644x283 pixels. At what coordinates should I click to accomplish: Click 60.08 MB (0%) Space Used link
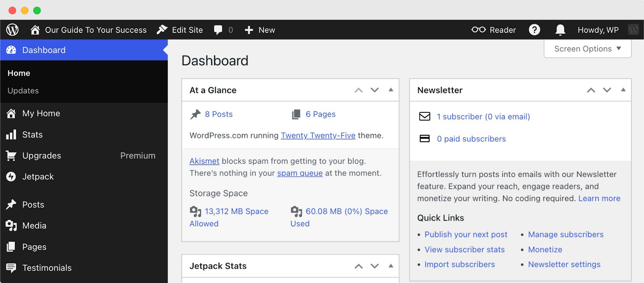point(339,217)
